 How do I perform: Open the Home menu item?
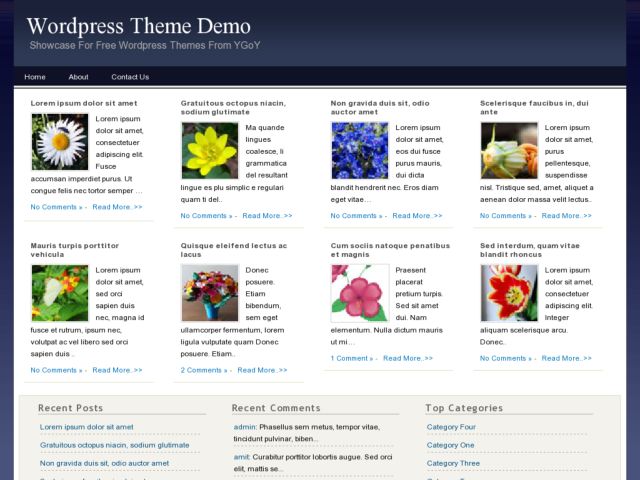point(35,77)
